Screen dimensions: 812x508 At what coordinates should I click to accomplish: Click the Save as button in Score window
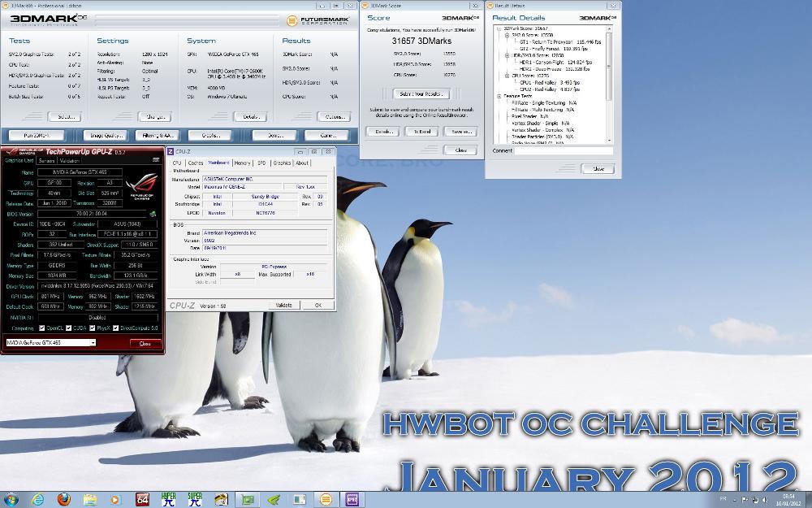(x=460, y=132)
